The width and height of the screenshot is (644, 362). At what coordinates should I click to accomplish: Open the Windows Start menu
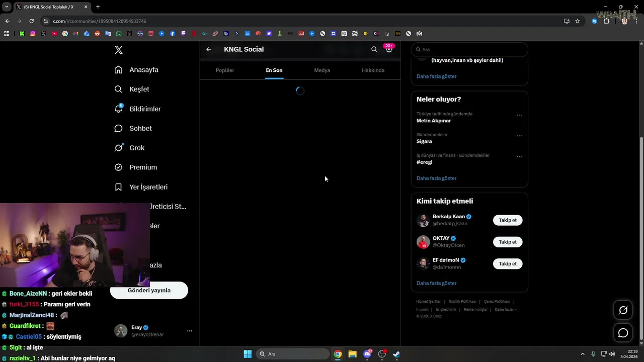tap(248, 354)
